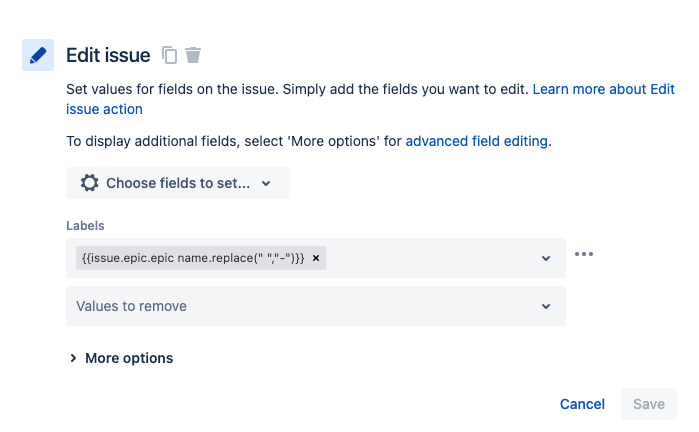The width and height of the screenshot is (699, 432).
Task: Click the gear icon on Choose fields
Action: point(90,183)
